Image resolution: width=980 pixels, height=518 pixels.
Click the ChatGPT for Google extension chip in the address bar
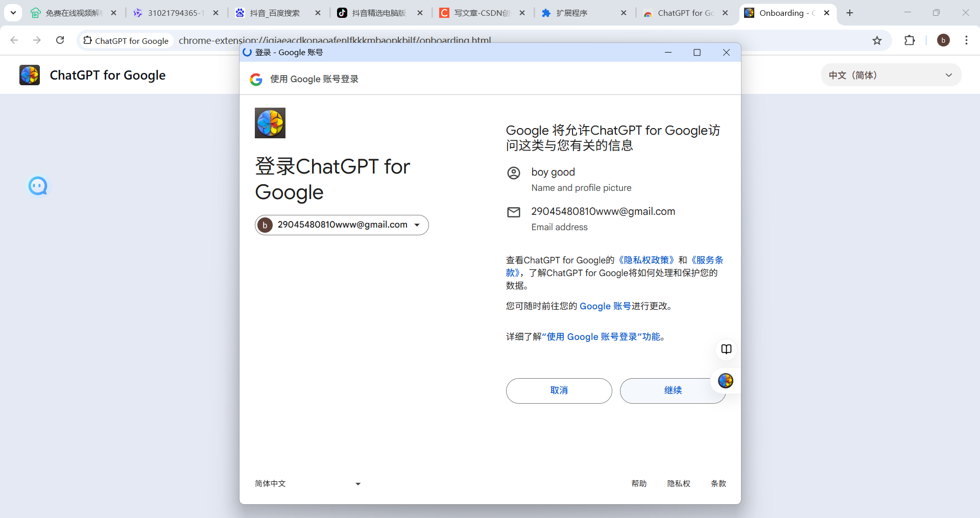pyautogui.click(x=126, y=40)
